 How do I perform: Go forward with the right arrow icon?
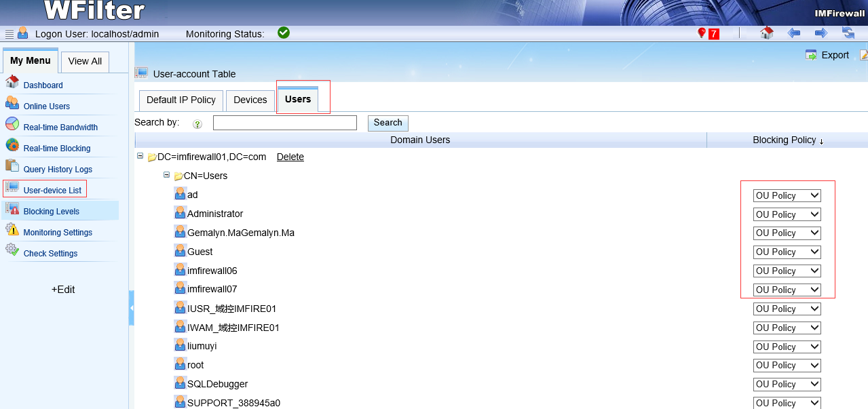(821, 33)
